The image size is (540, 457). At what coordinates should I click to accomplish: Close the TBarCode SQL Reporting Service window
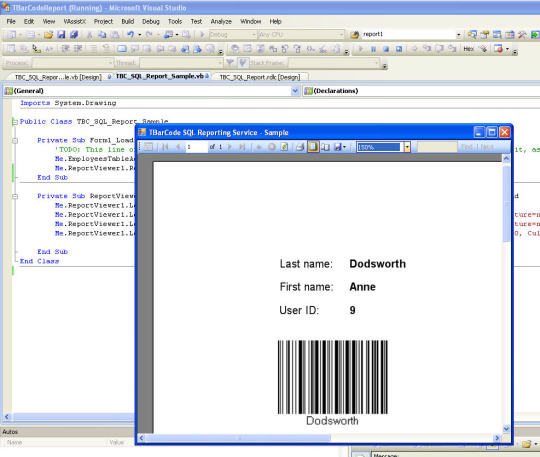click(x=505, y=132)
